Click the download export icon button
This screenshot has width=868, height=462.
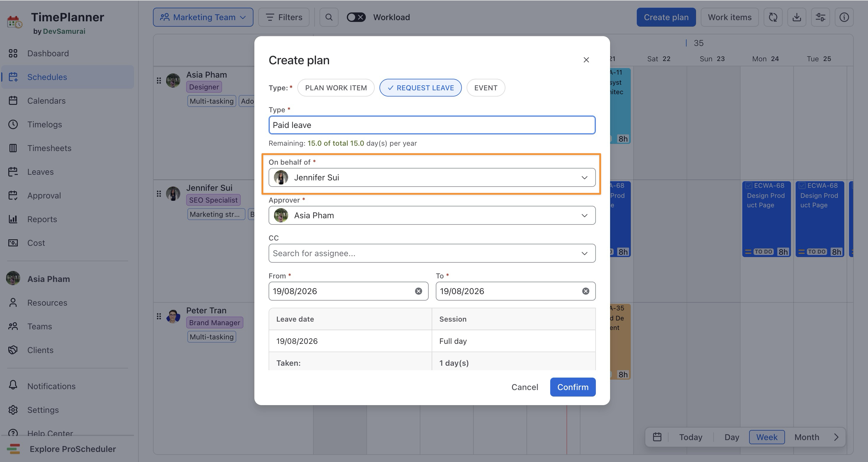click(x=797, y=17)
